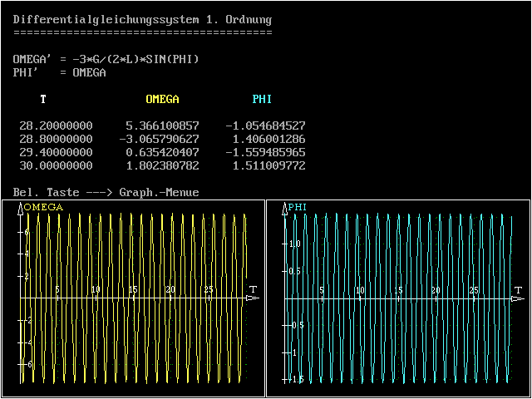Click the cyan PHI column header
This screenshot has width=532, height=399.
[x=262, y=99]
